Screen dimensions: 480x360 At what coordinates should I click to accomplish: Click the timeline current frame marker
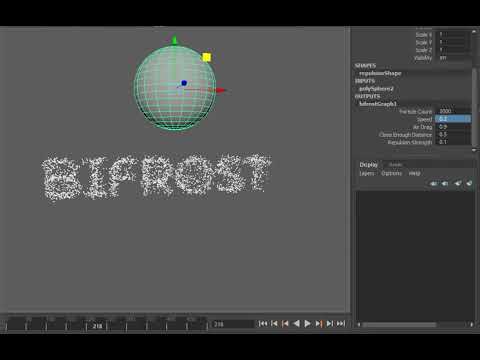97,326
